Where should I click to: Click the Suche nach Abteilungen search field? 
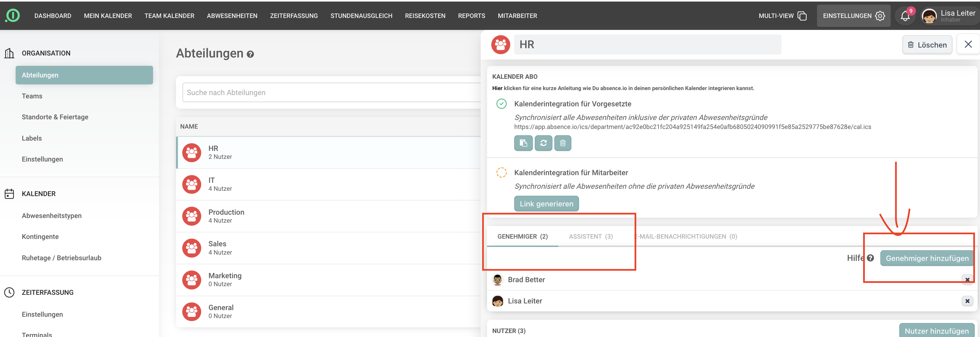[x=331, y=92]
